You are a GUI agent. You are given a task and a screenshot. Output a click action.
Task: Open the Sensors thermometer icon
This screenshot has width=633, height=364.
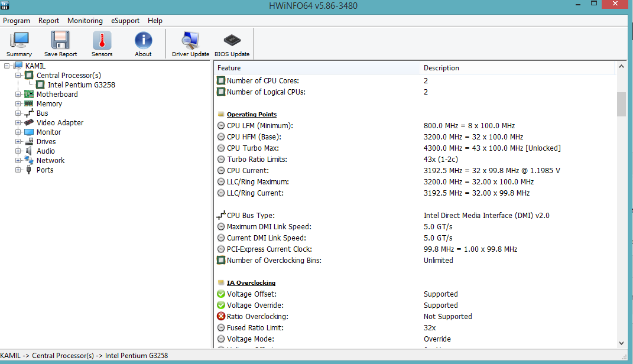(102, 44)
